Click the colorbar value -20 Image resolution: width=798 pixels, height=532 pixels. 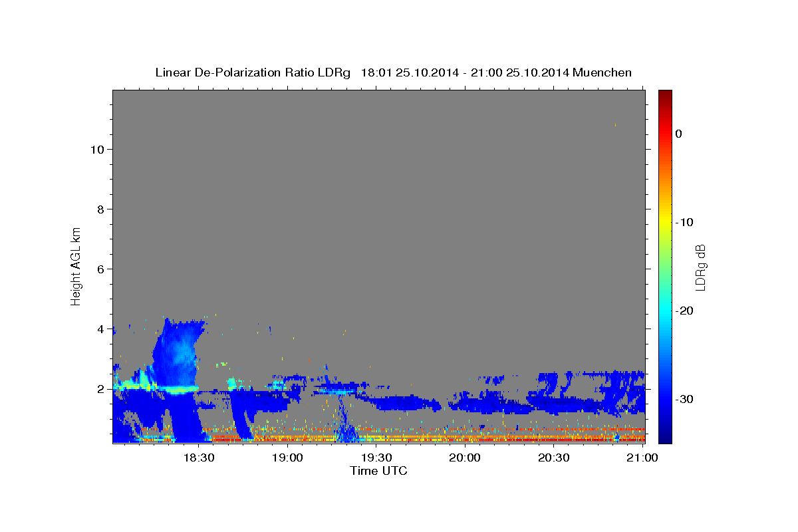[x=684, y=311]
